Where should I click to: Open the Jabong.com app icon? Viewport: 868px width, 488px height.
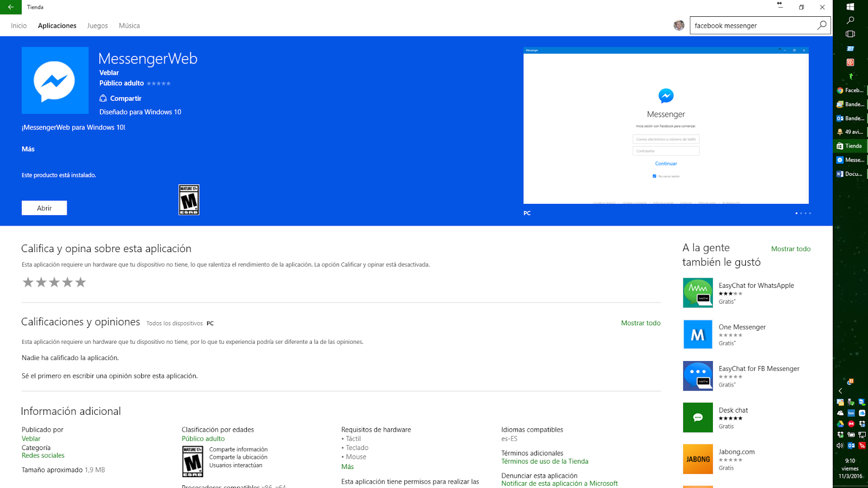(698, 459)
